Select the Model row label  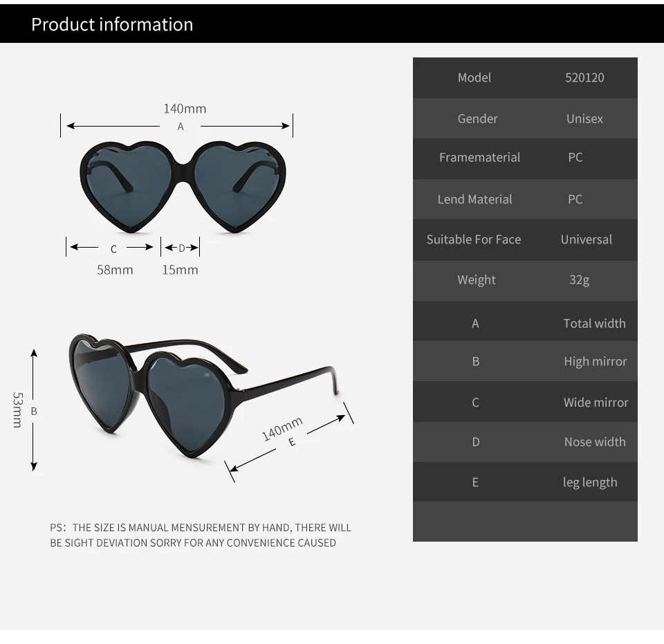pos(474,77)
